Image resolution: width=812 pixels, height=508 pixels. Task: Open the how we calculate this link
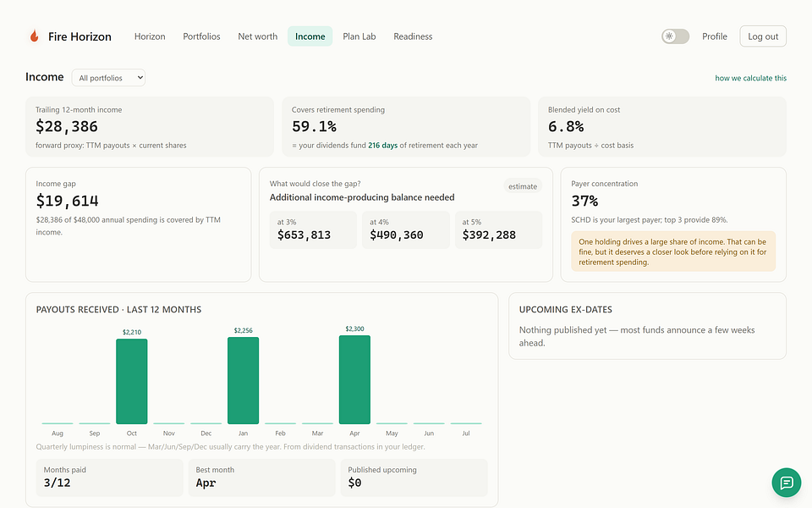[x=750, y=78]
